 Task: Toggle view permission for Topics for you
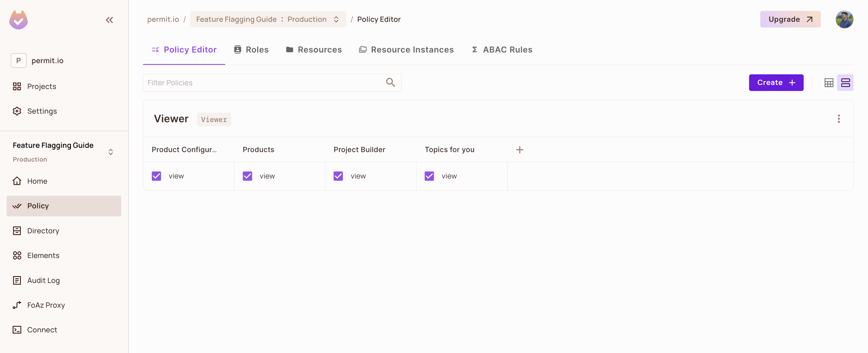[429, 176]
